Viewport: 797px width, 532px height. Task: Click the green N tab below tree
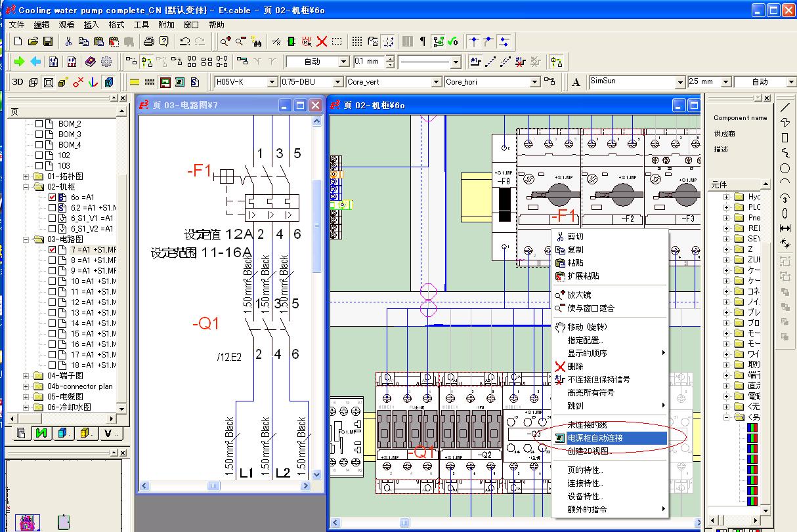point(43,433)
